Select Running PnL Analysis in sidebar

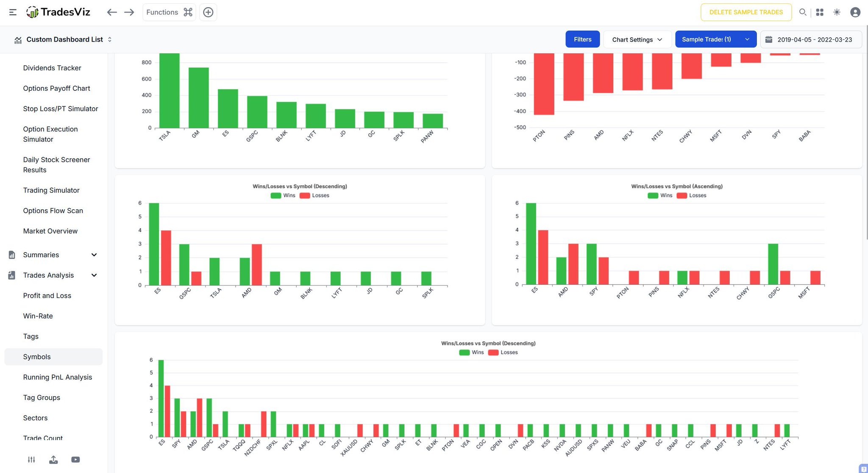point(58,377)
